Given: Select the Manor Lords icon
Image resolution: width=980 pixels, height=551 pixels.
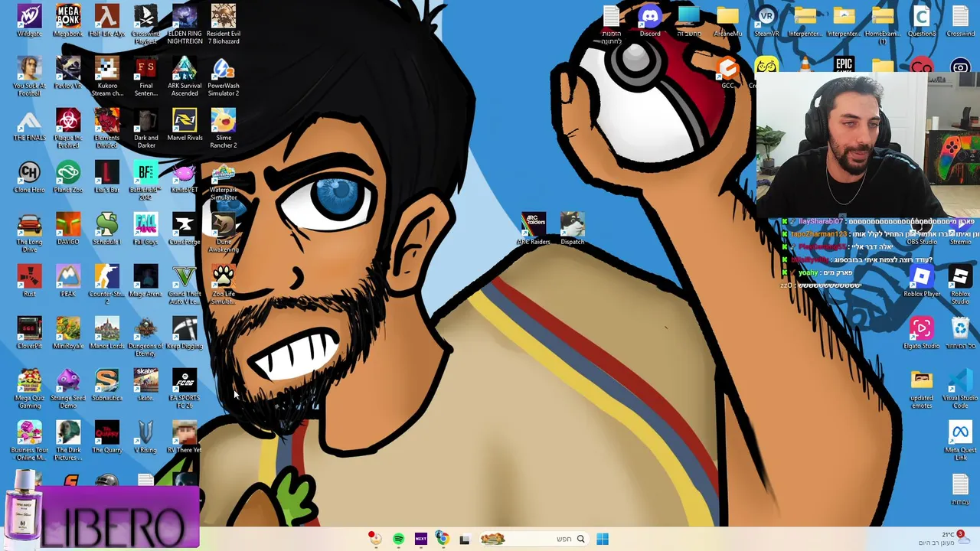Looking at the screenshot, I should [x=106, y=333].
